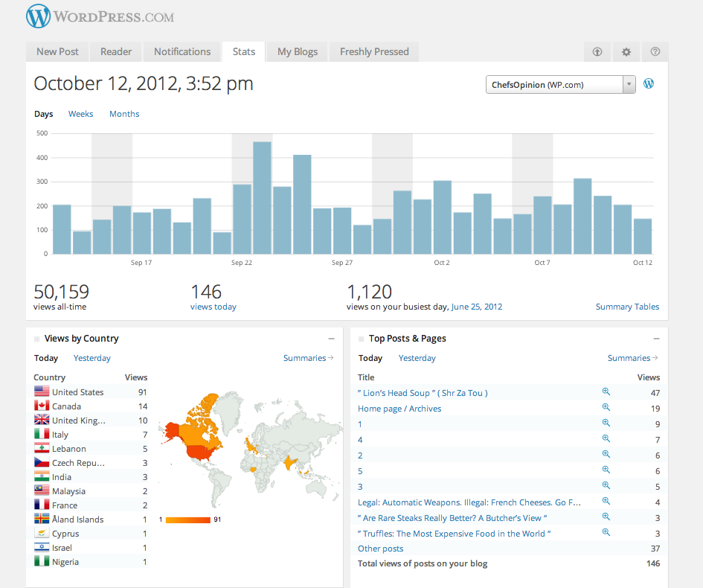The width and height of the screenshot is (703, 588).
Task: Click the tallest bar in the views chart
Action: click(x=262, y=198)
